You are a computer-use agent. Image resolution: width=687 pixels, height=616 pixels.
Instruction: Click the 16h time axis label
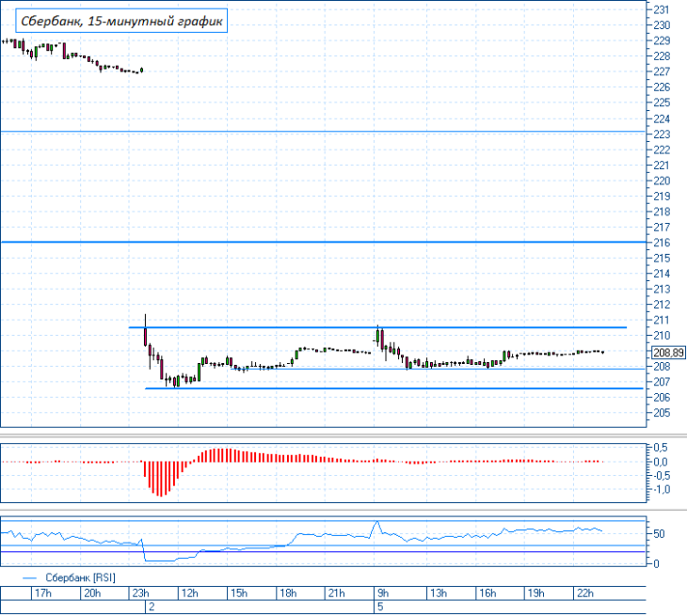tap(487, 593)
